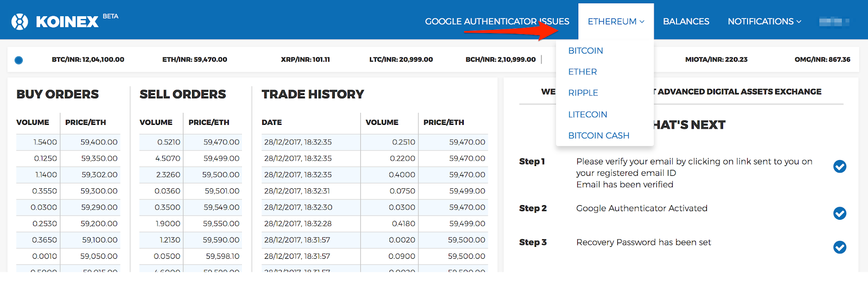The height and width of the screenshot is (286, 868).
Task: Click sell order volume 0.5210
Action: coord(169,142)
